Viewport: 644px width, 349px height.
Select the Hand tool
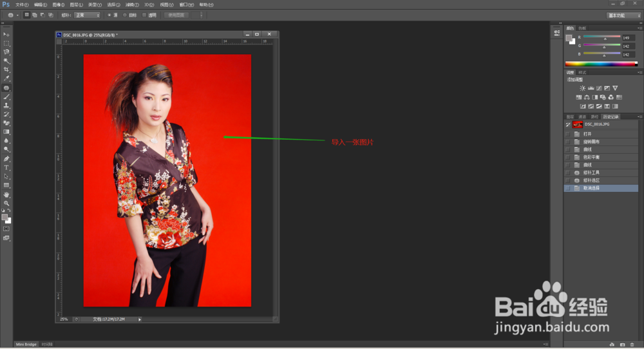click(6, 194)
